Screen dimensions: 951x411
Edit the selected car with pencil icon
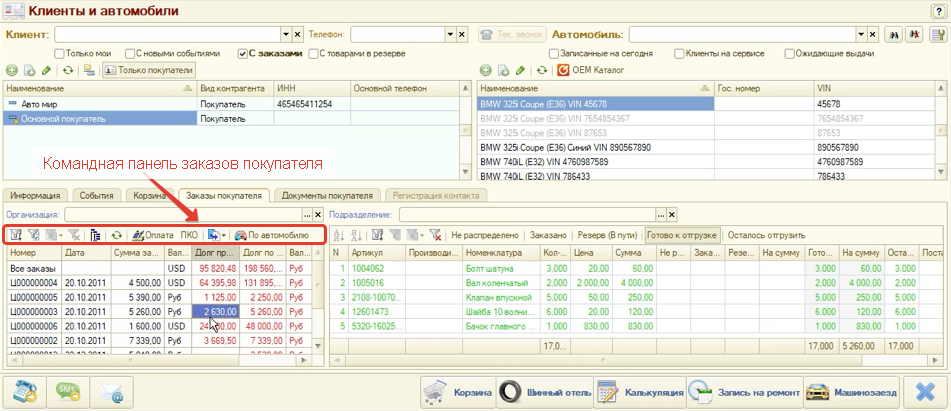pyautogui.click(x=520, y=70)
